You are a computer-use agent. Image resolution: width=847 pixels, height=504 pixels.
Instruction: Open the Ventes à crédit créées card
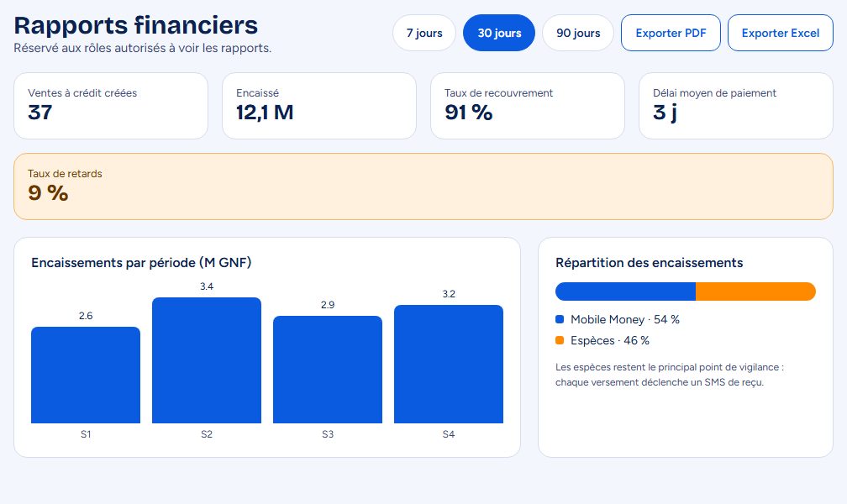click(111, 106)
